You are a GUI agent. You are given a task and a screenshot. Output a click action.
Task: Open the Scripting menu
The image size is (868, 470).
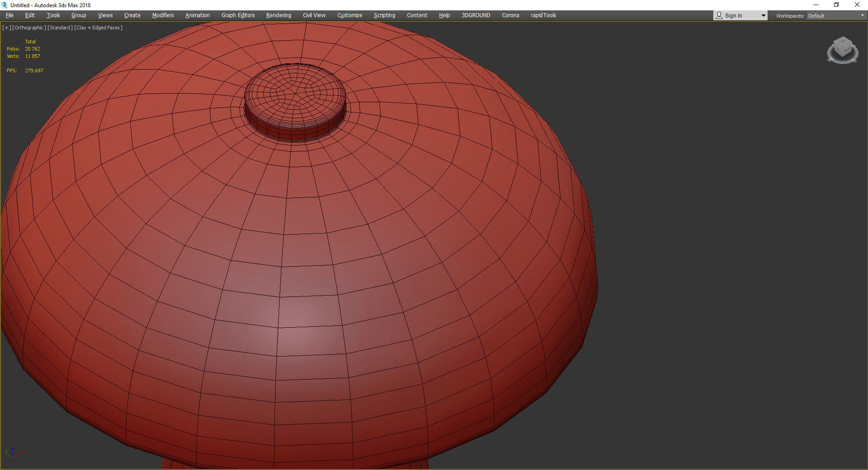384,15
